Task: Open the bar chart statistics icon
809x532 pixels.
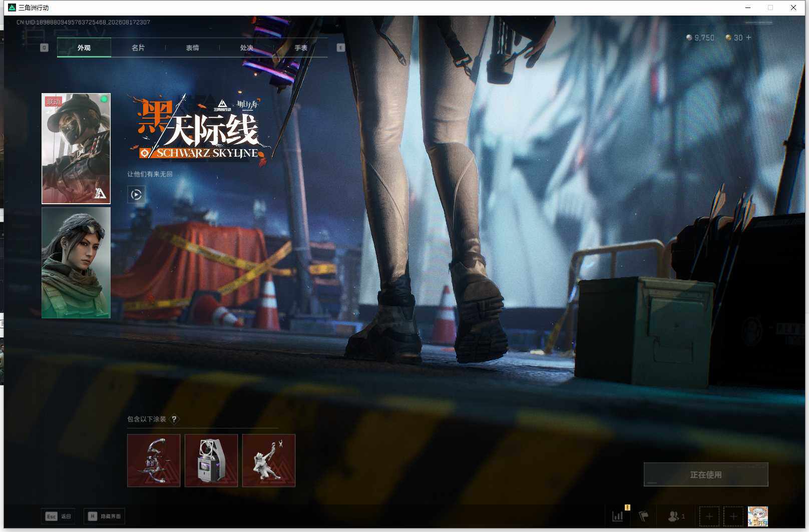Action: pyautogui.click(x=618, y=516)
